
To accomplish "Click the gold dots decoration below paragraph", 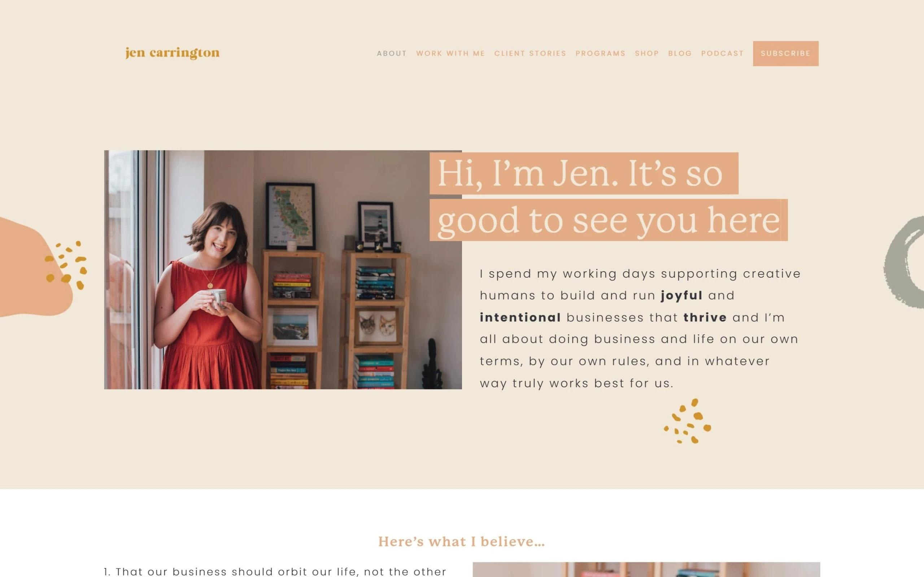I will click(688, 421).
